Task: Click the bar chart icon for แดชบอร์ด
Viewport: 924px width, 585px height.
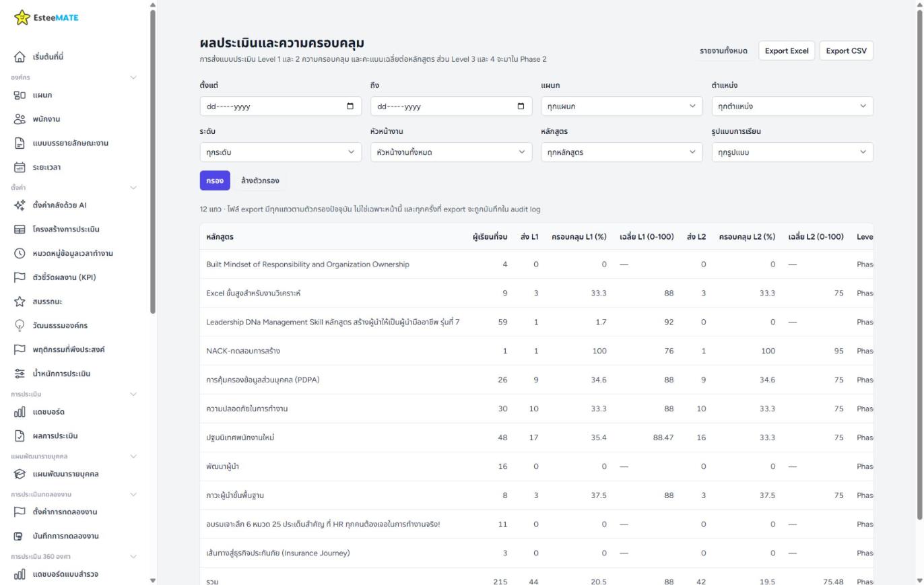Action: pyautogui.click(x=20, y=412)
